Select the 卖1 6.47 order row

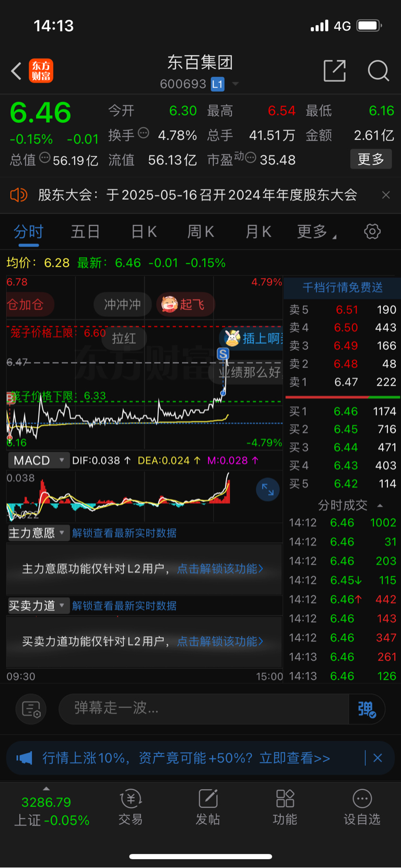tap(343, 382)
